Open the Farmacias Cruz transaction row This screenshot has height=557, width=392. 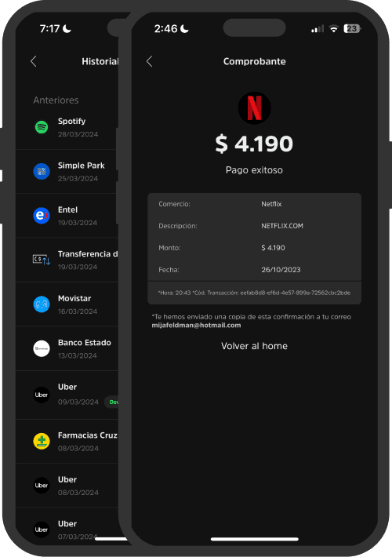coord(67,441)
